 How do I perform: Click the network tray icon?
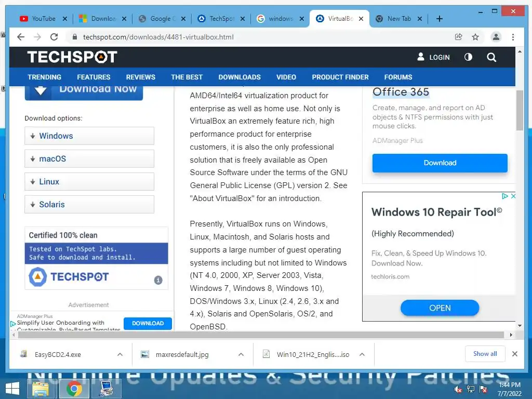470,389
